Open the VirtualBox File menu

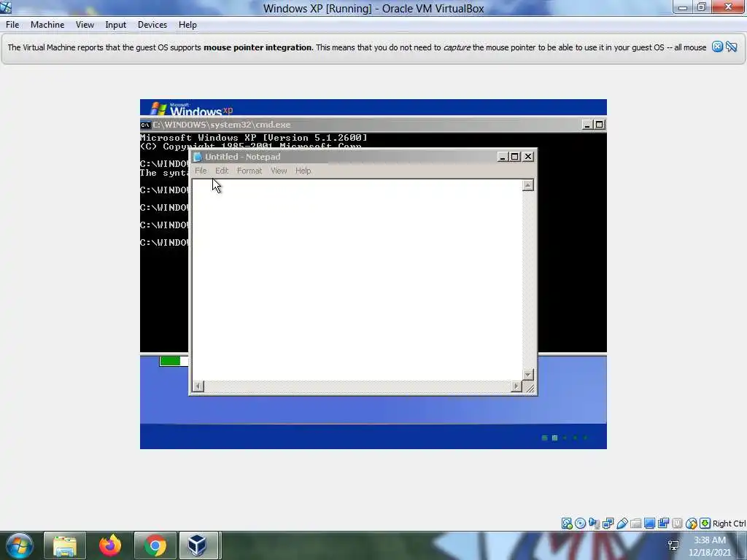tap(12, 25)
